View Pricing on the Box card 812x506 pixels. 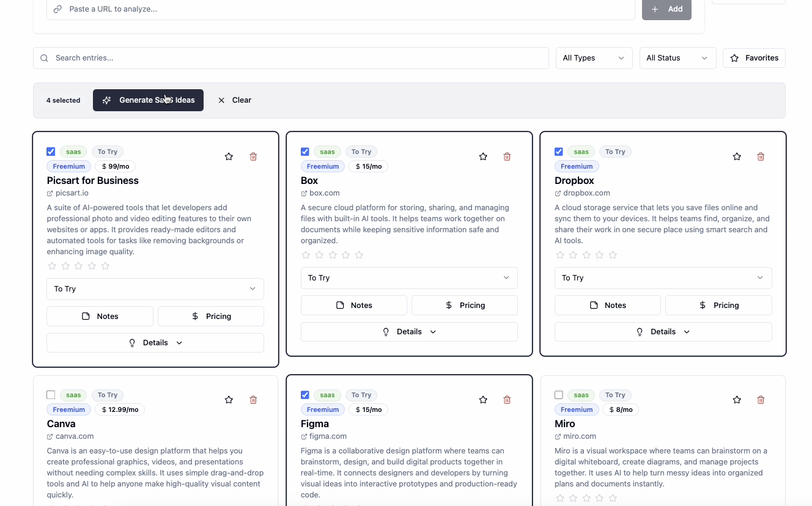coord(465,305)
